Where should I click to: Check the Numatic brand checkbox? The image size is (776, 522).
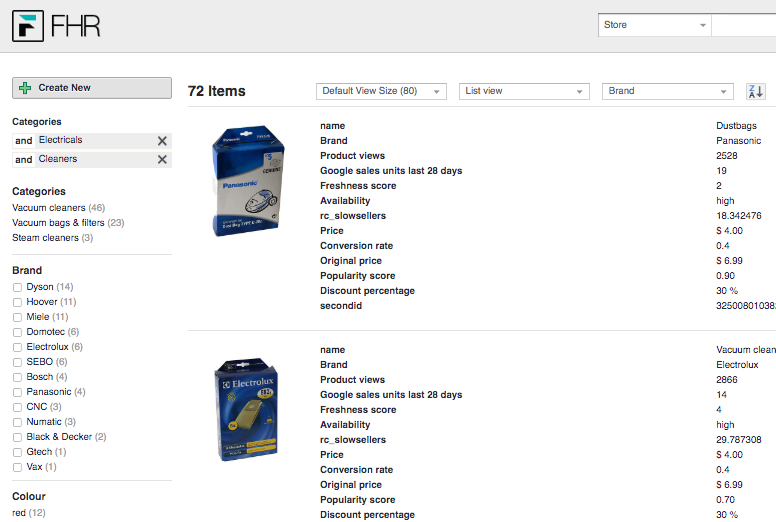click(17, 423)
